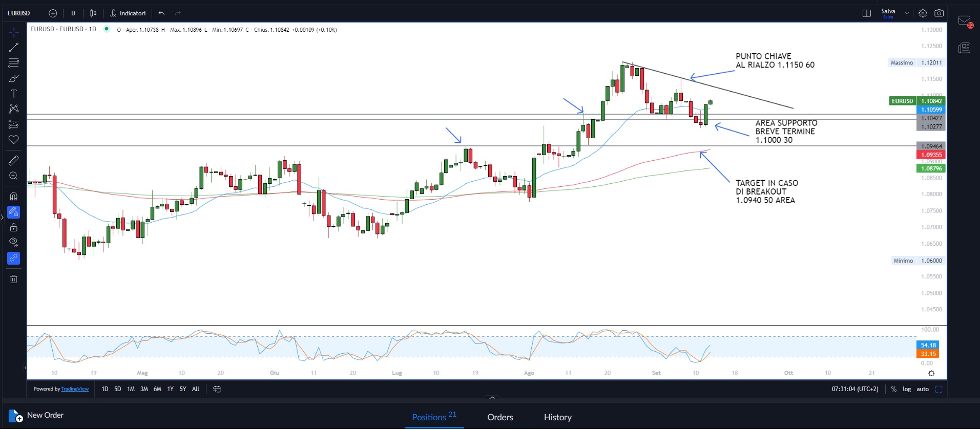Enable log scale on price axis
Screen dimensions: 980x430
pos(907,389)
